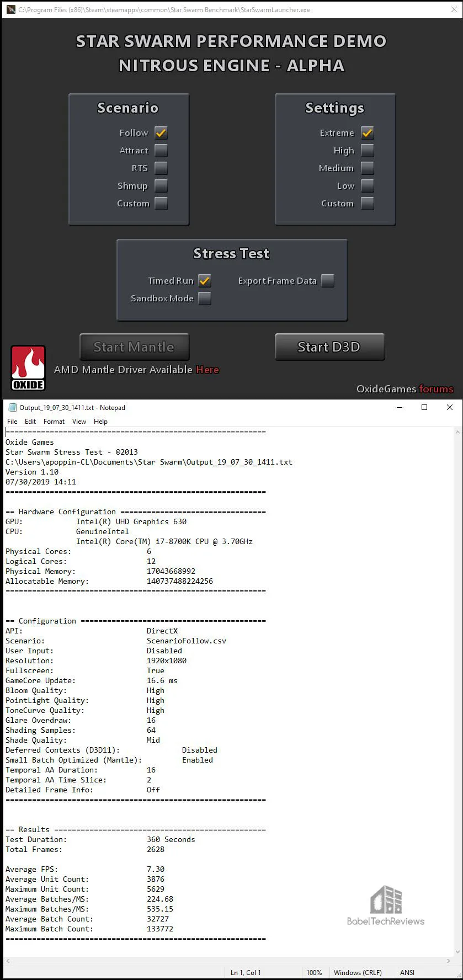Click the 'Oxide Games' first text line
This screenshot has width=463, height=980.
tap(30, 443)
